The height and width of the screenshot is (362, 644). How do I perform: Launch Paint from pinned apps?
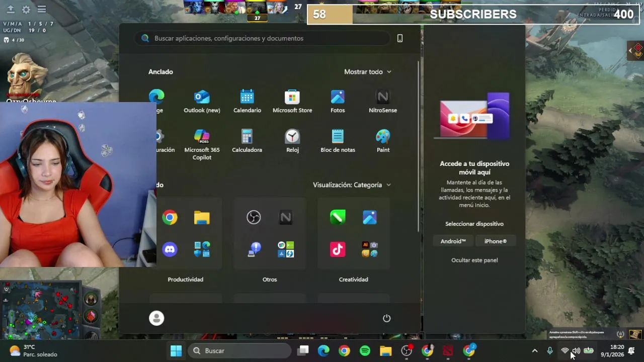click(383, 141)
